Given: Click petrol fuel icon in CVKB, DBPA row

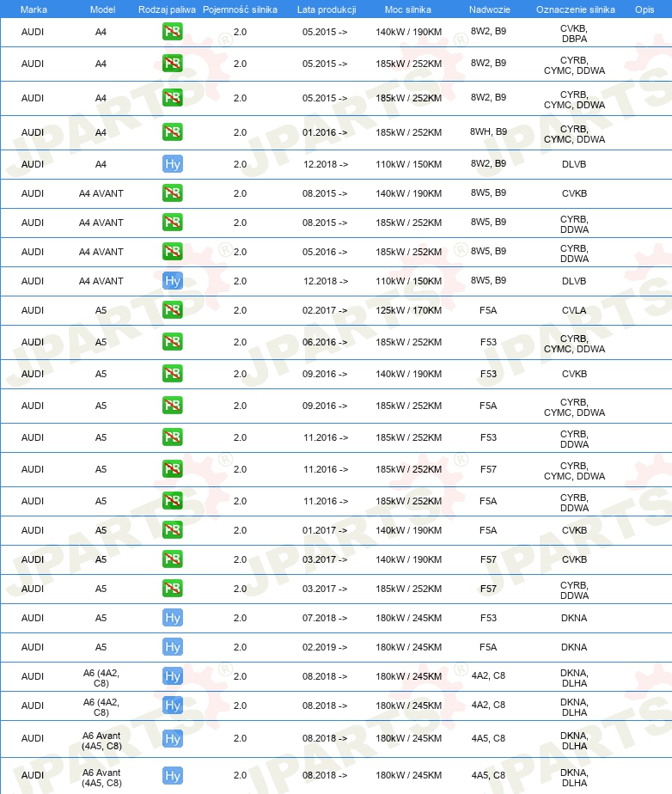Looking at the screenshot, I should [172, 32].
